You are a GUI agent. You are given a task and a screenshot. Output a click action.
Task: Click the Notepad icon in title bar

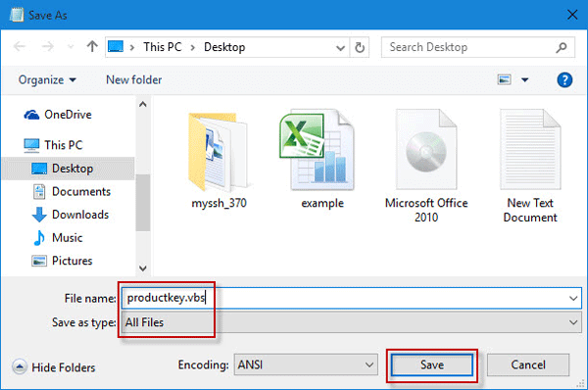coord(17,15)
